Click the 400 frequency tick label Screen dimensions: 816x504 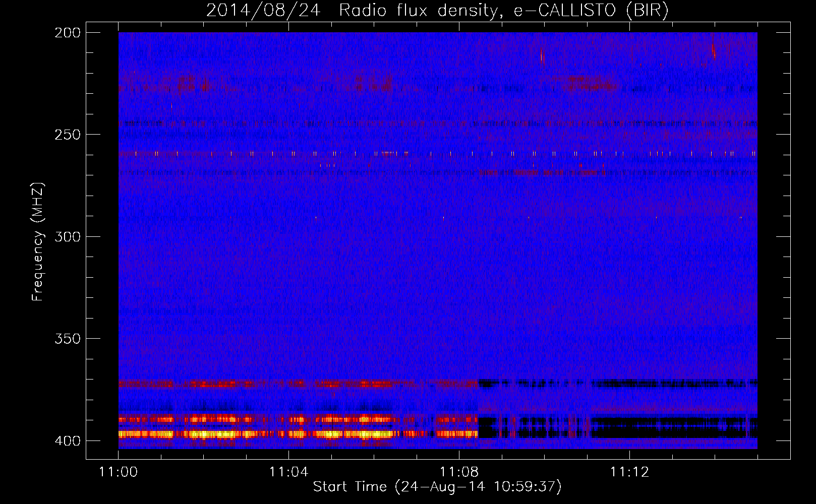[x=67, y=441]
